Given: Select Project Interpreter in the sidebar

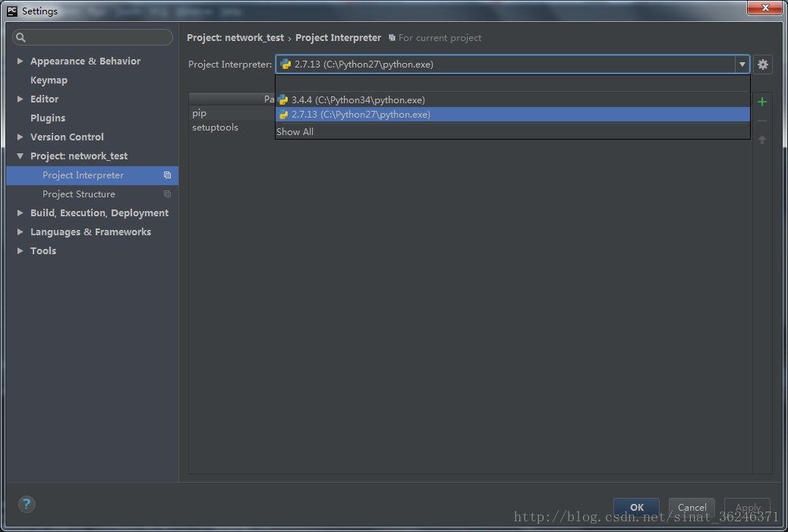Looking at the screenshot, I should click(93, 175).
